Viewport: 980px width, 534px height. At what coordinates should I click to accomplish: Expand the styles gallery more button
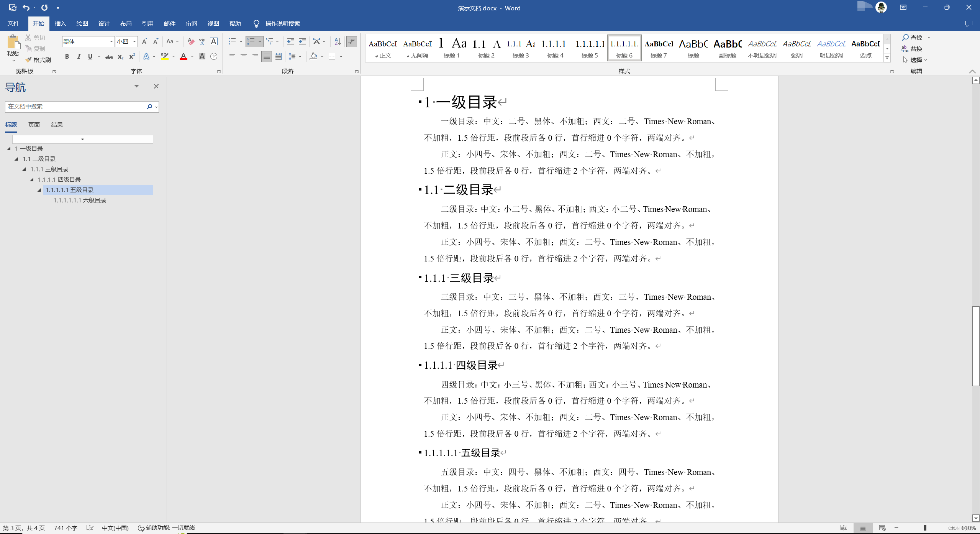tap(887, 58)
